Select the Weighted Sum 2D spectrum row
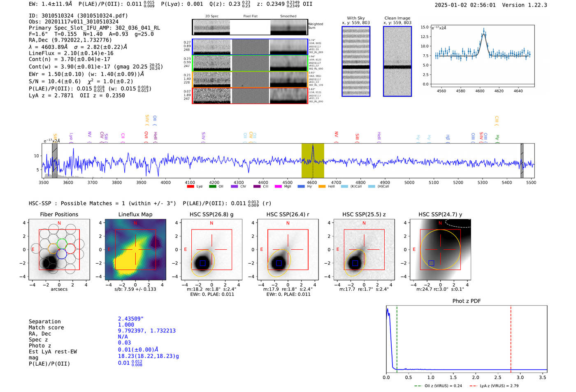 tap(250, 27)
